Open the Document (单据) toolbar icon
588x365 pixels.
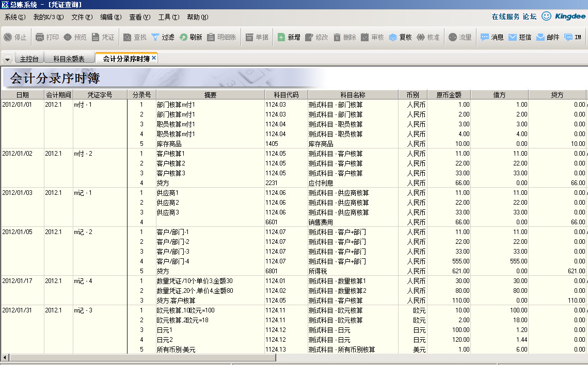point(249,37)
